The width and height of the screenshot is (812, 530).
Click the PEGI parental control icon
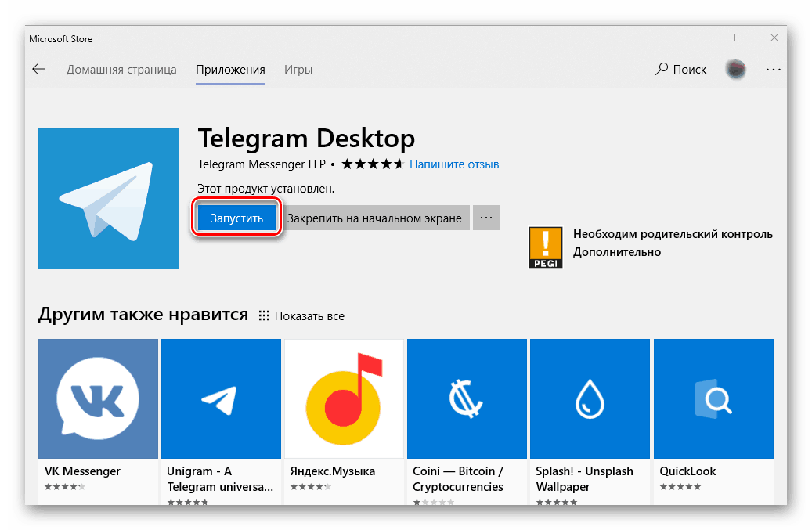click(x=545, y=247)
